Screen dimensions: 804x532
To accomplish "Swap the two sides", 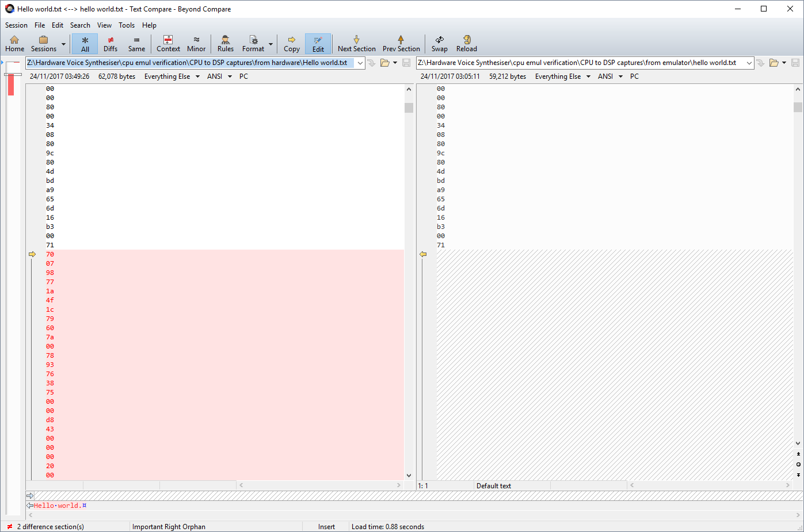I will point(440,44).
